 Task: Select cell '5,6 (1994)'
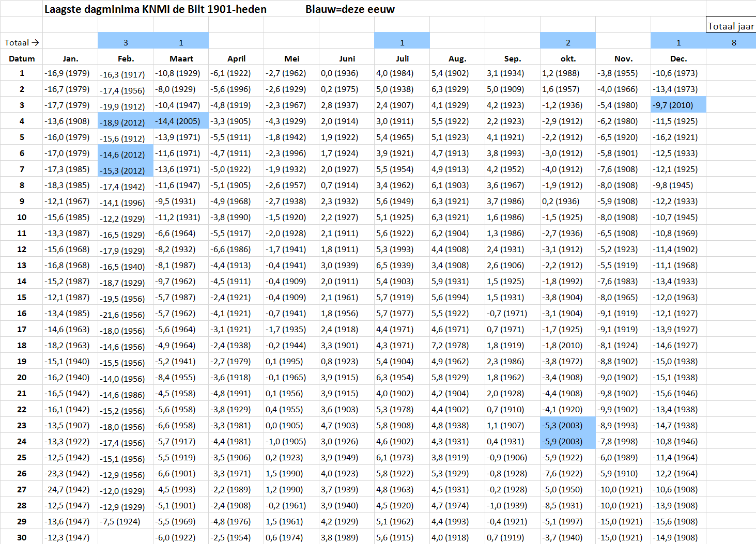[x=457, y=297]
